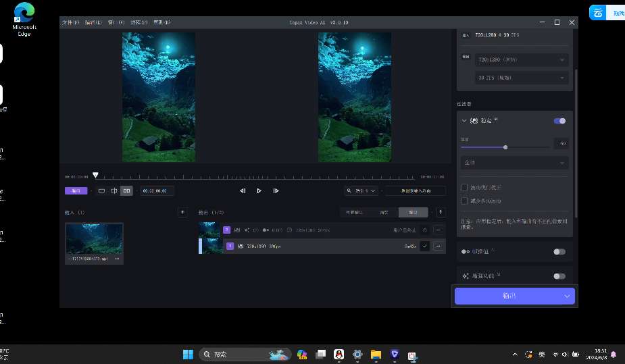Image resolution: width=625 pixels, height=364 pixels.
Task: Open the first menu in the menu bar
Action: click(x=70, y=22)
